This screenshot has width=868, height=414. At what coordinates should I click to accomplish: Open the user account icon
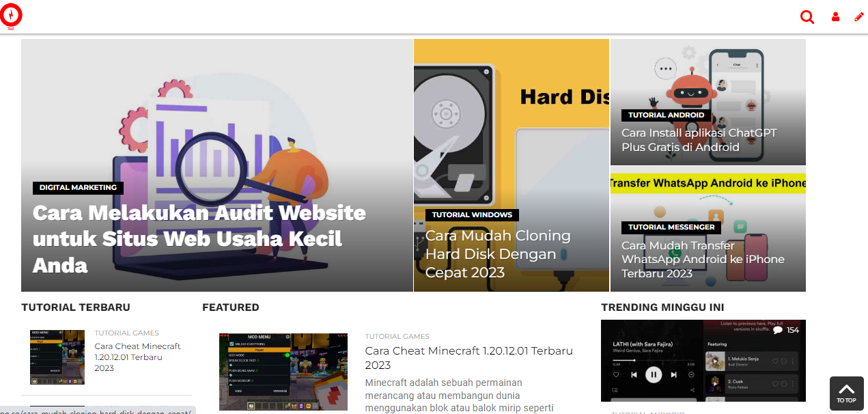point(835,17)
